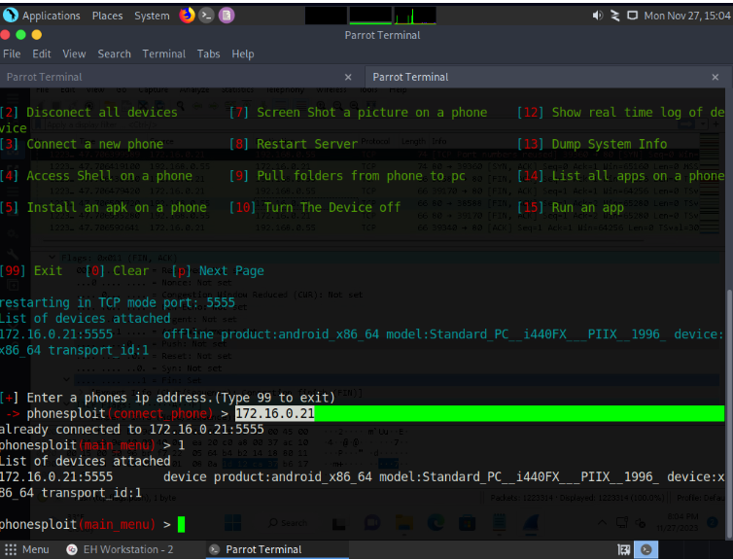Open the network connection indicator

click(x=614, y=16)
